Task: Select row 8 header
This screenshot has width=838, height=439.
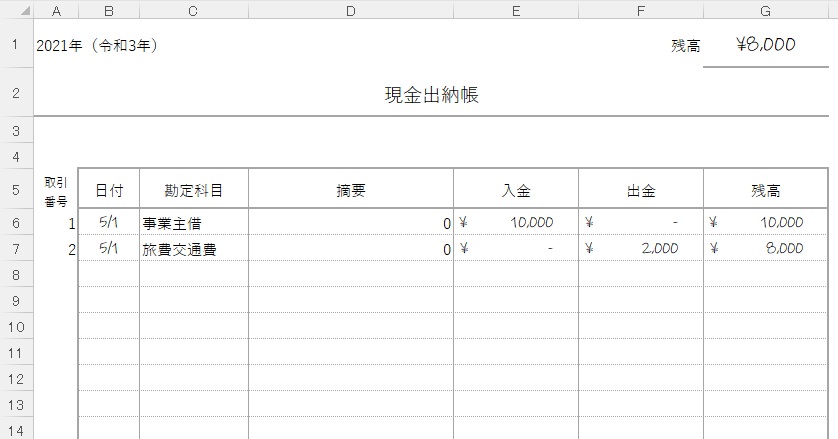Action: tap(16, 275)
